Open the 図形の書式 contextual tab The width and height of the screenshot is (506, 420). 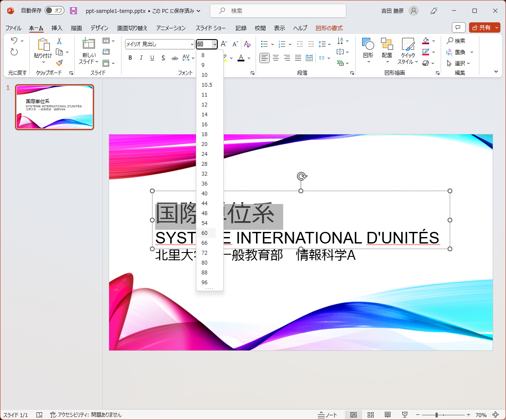pos(330,28)
